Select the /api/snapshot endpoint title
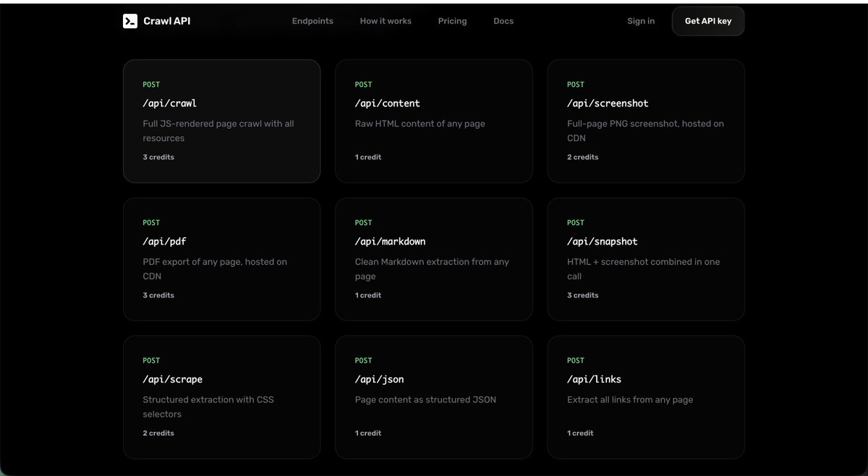Image resolution: width=868 pixels, height=476 pixels. tap(602, 242)
